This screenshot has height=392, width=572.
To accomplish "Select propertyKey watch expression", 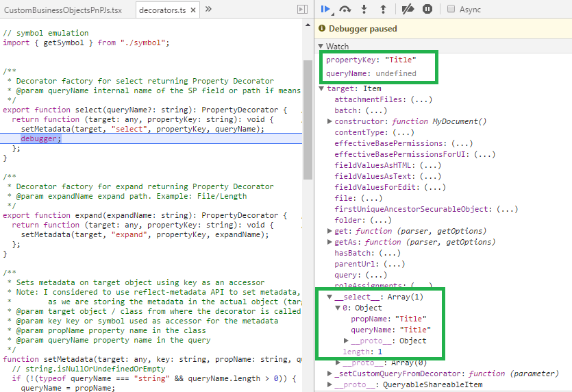I will pos(371,60).
